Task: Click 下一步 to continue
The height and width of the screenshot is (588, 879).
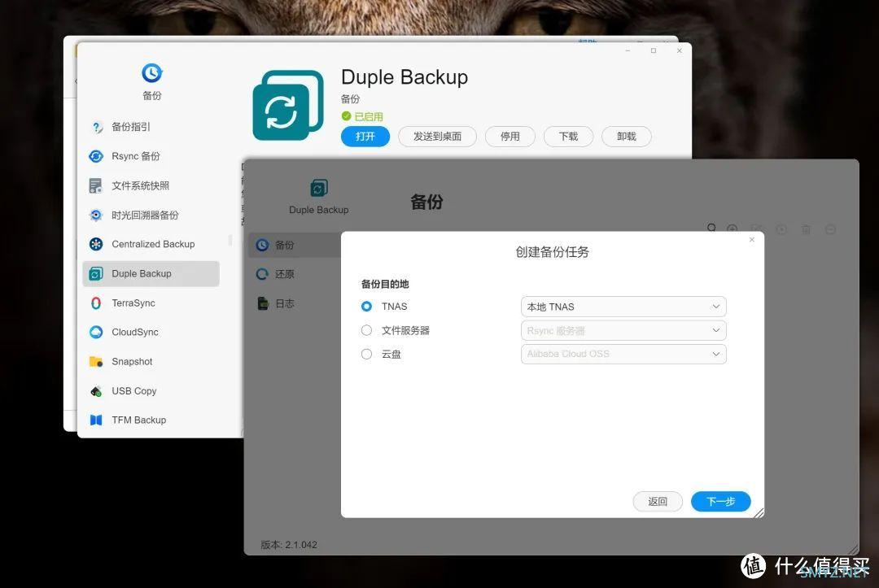Action: coord(720,501)
